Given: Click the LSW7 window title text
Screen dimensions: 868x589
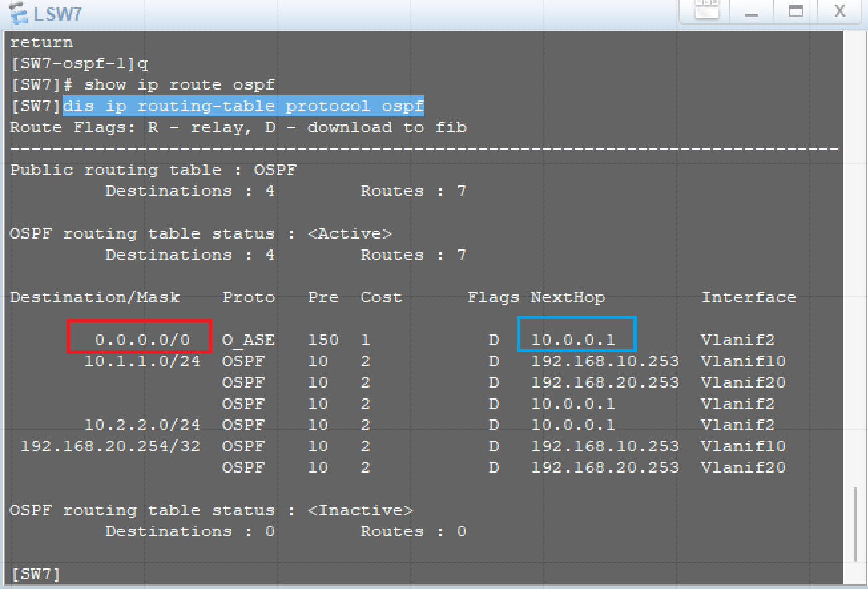Looking at the screenshot, I should (57, 13).
